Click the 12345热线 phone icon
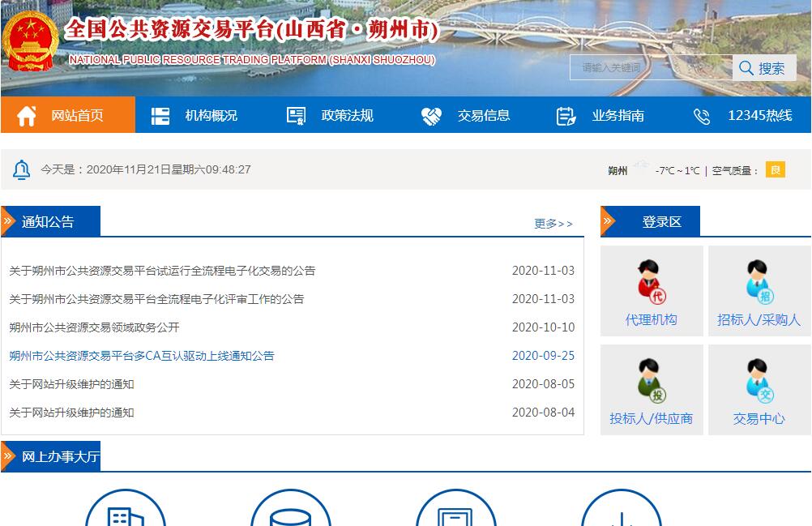Image resolution: width=812 pixels, height=526 pixels. tap(702, 116)
